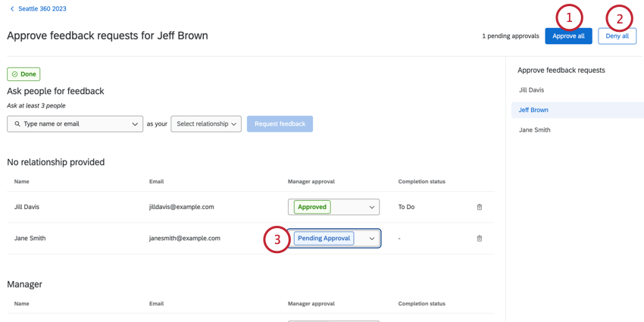Viewport: 644px width, 322px height.
Task: Click the Request feedback button
Action: pos(280,124)
